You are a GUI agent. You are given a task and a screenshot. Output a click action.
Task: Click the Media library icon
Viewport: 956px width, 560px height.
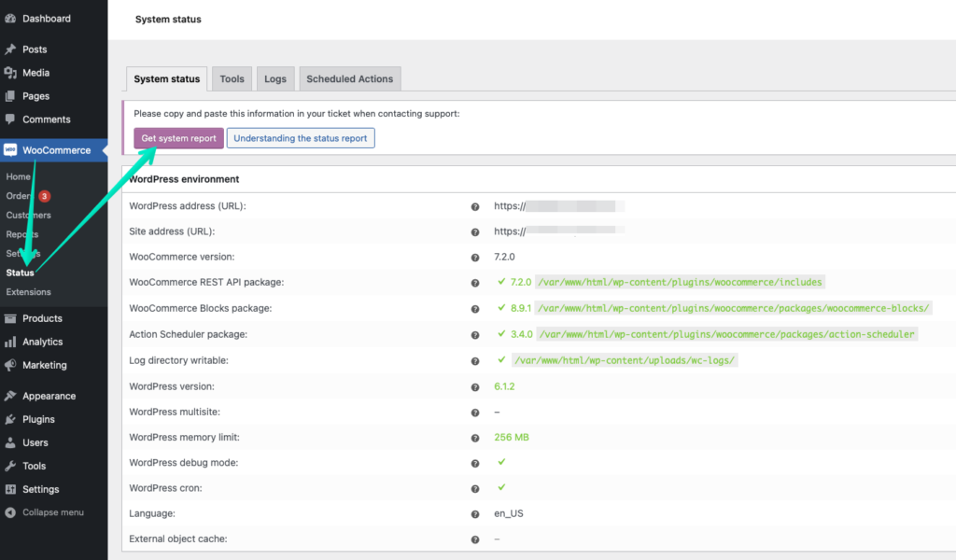click(10, 73)
